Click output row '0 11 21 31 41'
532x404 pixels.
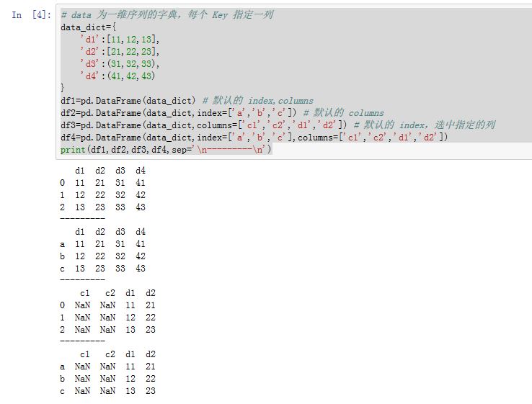coord(102,183)
